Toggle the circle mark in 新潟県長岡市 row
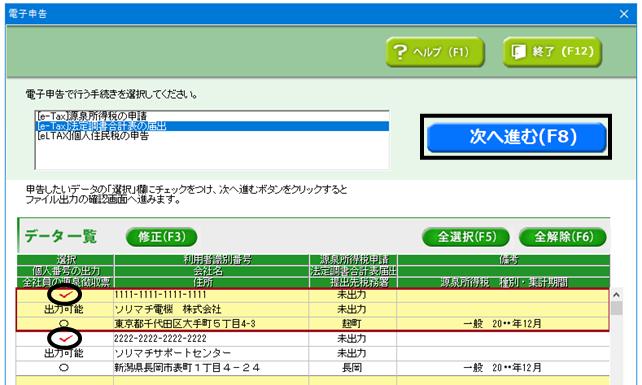The width and height of the screenshot is (642, 385). (64, 367)
